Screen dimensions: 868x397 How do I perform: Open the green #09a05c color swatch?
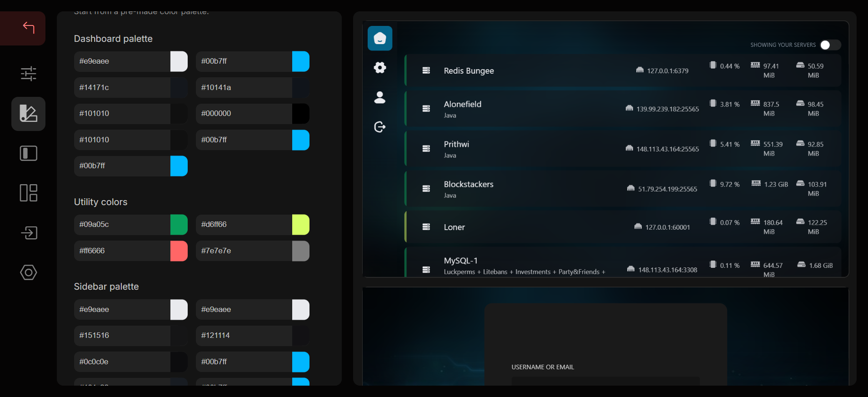click(179, 225)
